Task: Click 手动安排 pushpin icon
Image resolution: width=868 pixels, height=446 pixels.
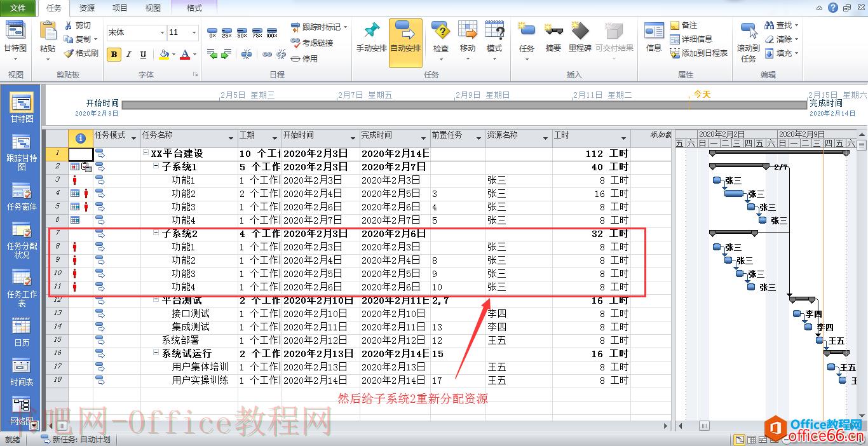Action: click(x=371, y=30)
